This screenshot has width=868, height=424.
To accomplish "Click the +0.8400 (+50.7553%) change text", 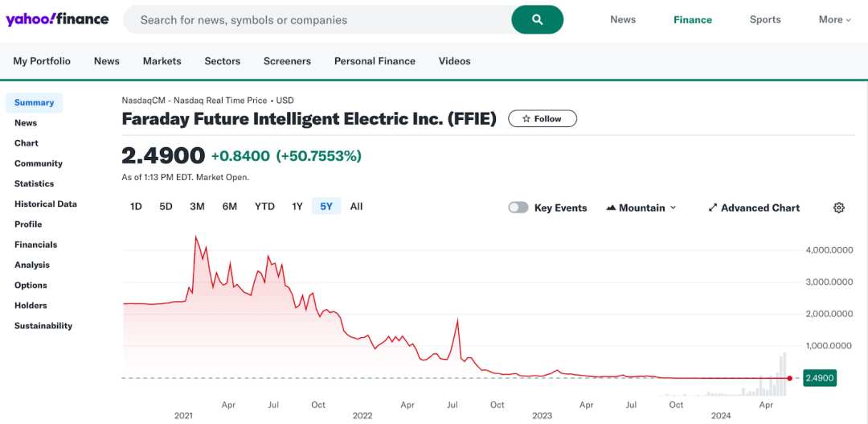I will point(286,156).
